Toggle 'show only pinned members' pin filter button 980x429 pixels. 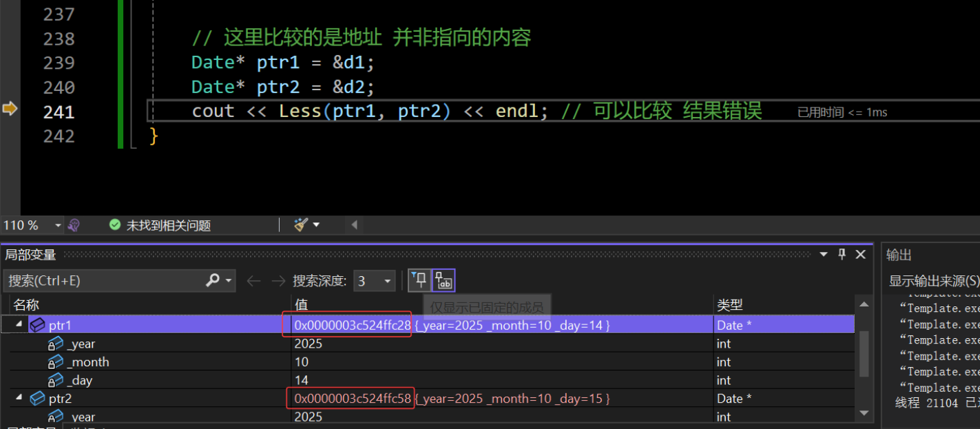click(x=419, y=280)
